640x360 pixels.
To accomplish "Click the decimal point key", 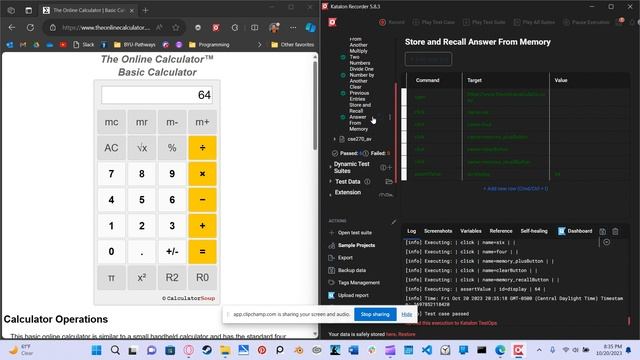I will 142,251.
